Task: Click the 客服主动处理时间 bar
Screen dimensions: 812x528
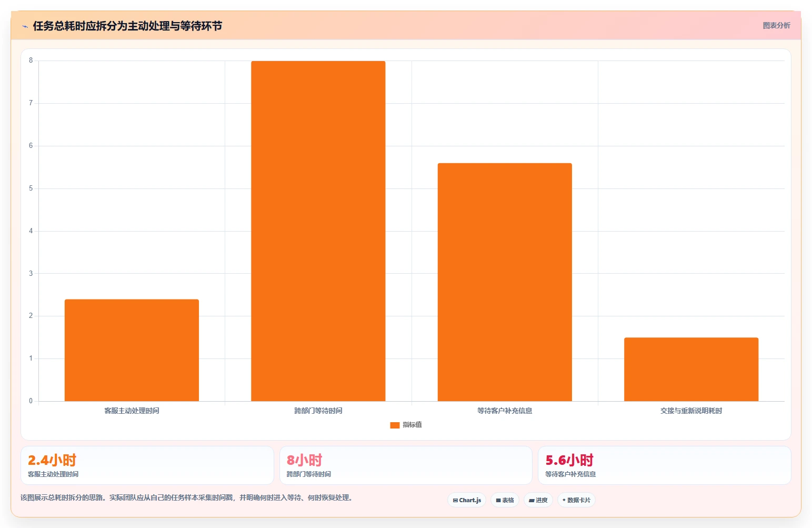Action: (132, 350)
